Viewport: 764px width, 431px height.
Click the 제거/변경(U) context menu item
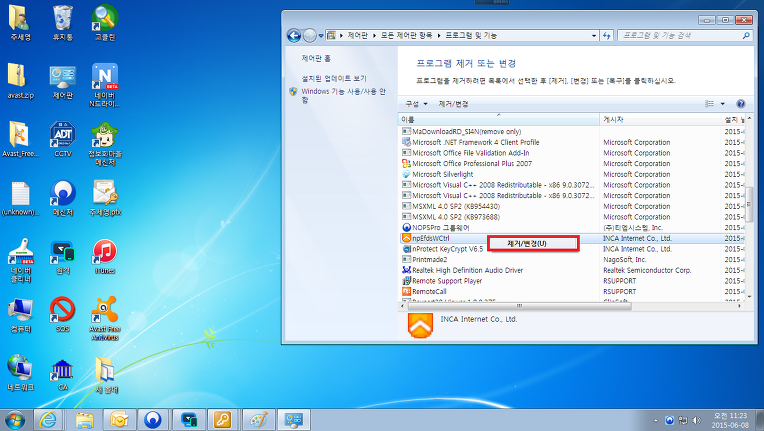click(533, 244)
